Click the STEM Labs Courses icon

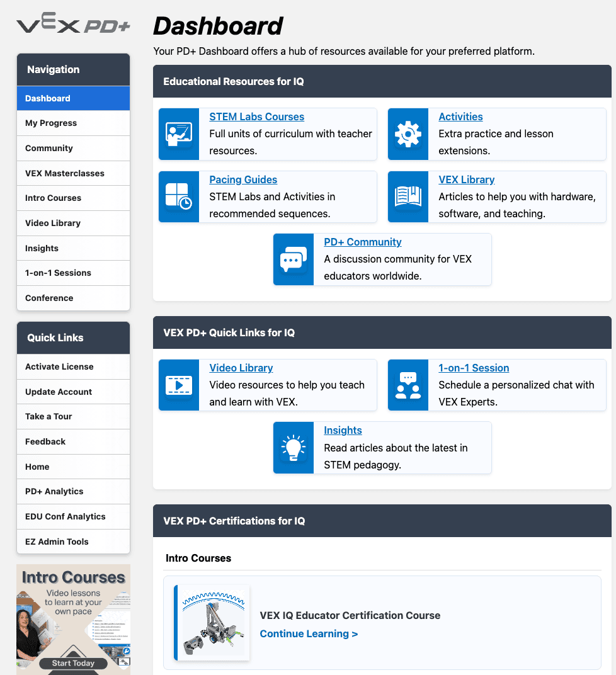click(179, 134)
